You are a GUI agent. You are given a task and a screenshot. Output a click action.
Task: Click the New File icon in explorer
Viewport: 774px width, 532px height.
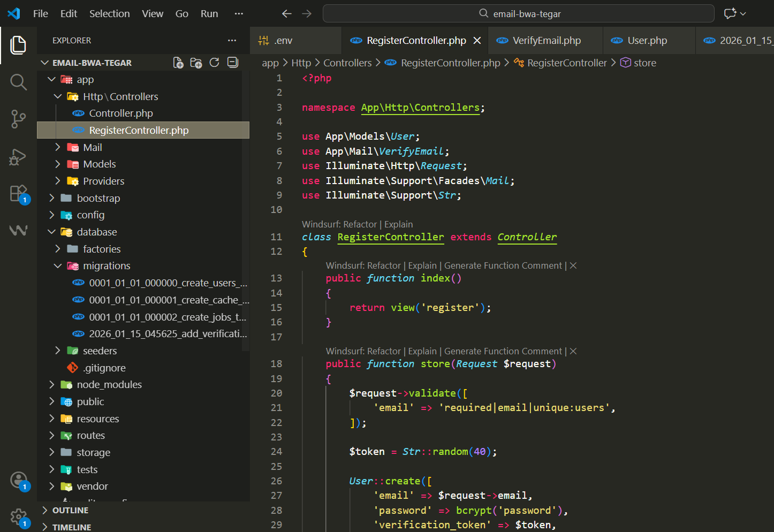click(178, 63)
